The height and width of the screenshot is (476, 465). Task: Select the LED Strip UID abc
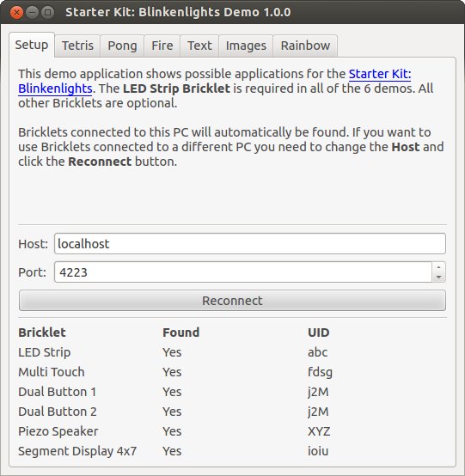318,352
